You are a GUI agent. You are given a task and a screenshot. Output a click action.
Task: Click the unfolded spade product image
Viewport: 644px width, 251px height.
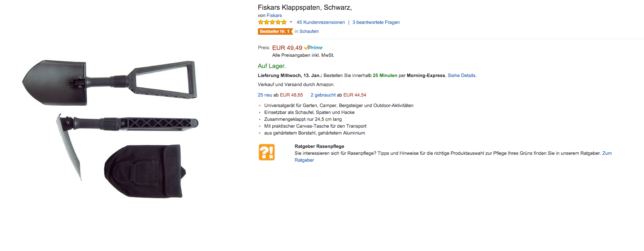(108, 81)
